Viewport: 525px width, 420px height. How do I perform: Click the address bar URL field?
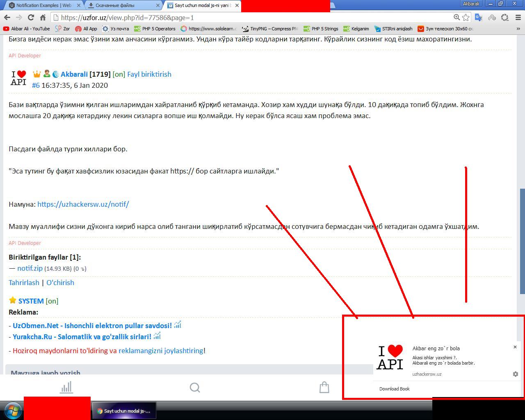coord(246,18)
